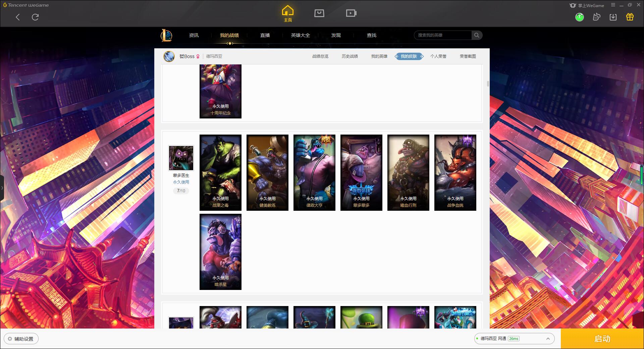The image size is (644, 349).
Task: Select the 我的皮肤 tab
Action: point(409,56)
